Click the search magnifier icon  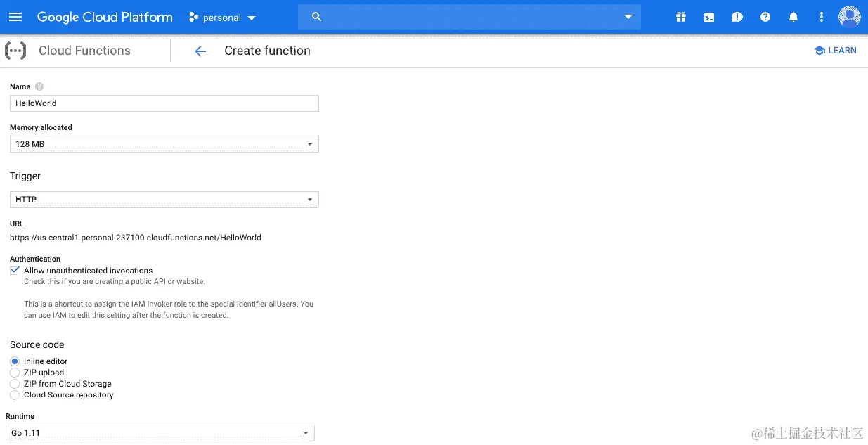point(316,17)
